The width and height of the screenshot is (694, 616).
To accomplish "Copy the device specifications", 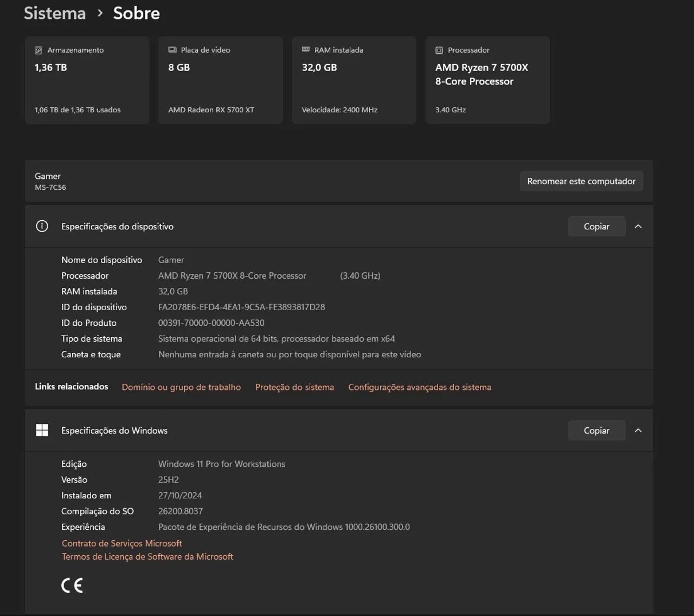I will tap(596, 227).
